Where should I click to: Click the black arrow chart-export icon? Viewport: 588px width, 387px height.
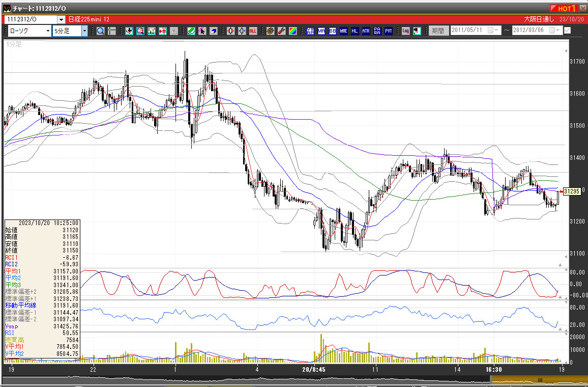point(417,31)
